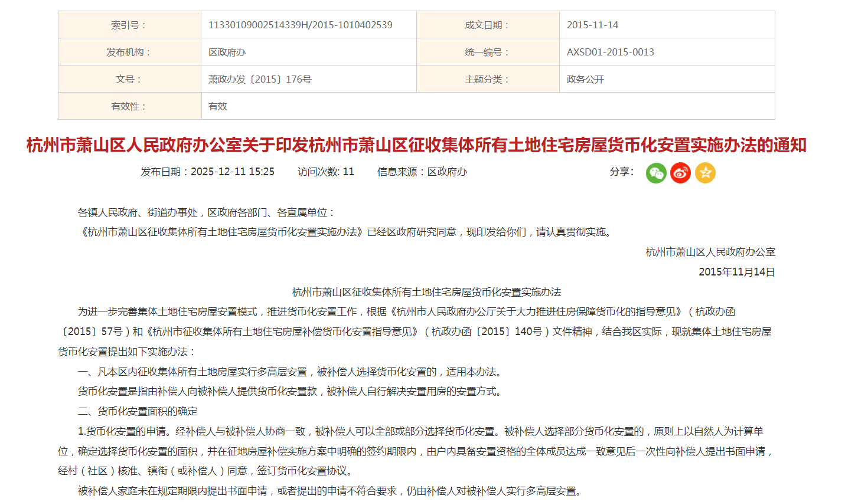This screenshot has width=868, height=502.
Task: Click the 信息来源：区政府办 text
Action: 422,172
